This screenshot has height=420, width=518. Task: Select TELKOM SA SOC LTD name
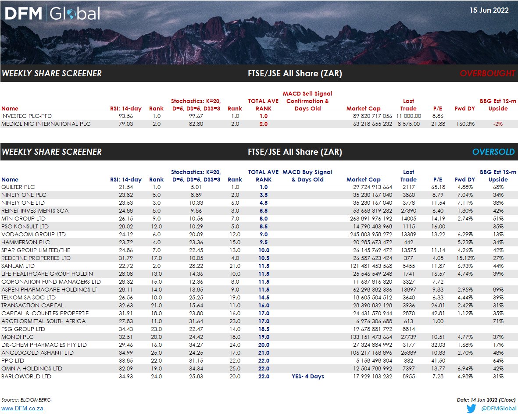point(29,298)
